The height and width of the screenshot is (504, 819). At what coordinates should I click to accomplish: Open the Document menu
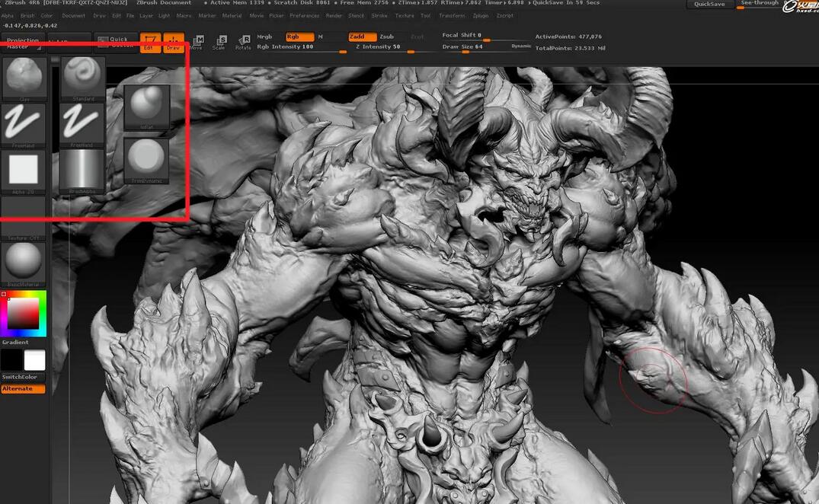point(74,16)
